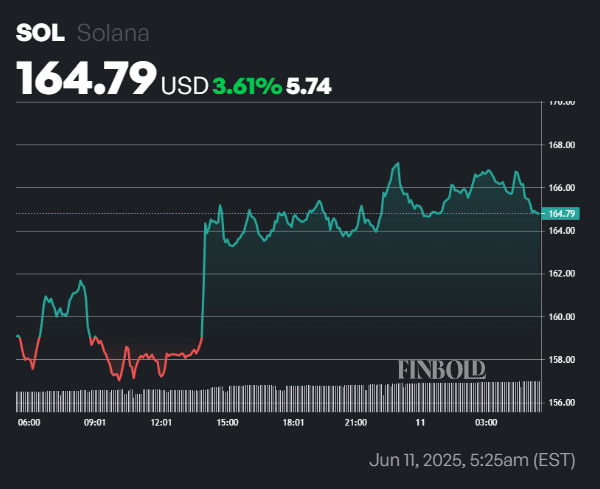
Task: Click the 15:00 time axis label
Action: [227, 422]
